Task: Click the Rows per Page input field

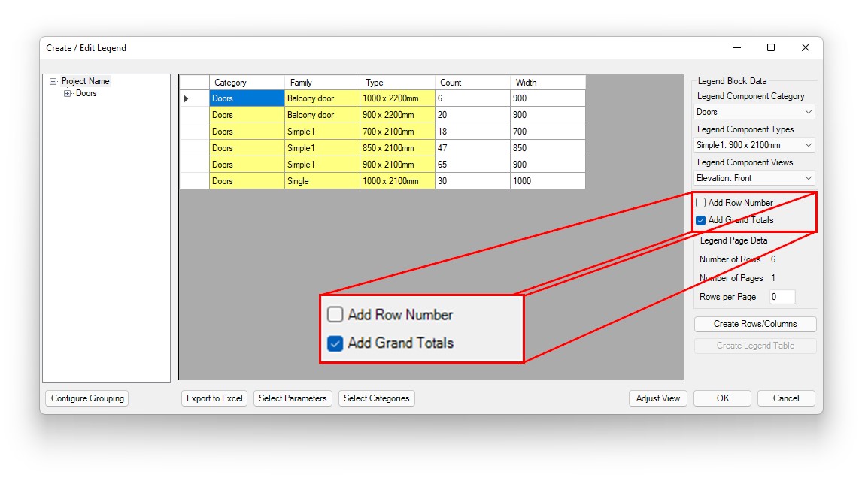Action: tap(782, 297)
